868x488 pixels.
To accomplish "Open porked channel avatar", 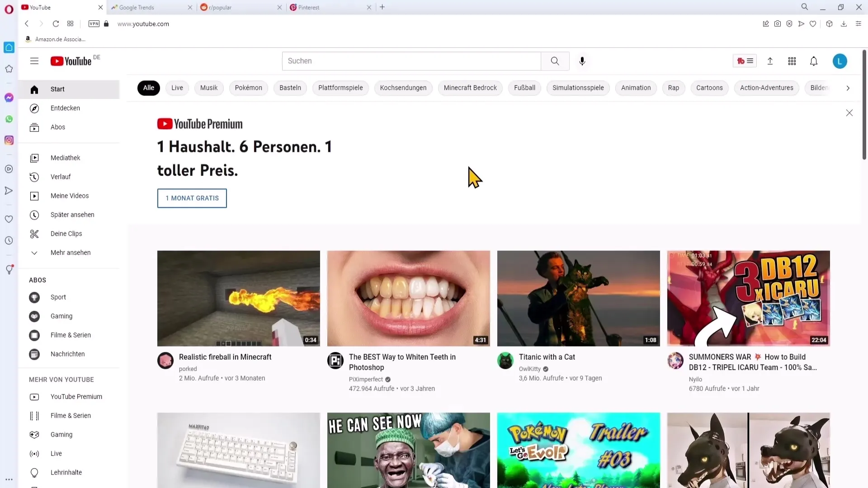I will pyautogui.click(x=165, y=361).
